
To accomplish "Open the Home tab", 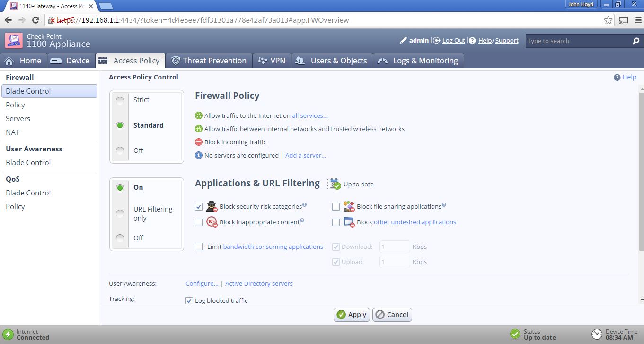I will (23, 61).
